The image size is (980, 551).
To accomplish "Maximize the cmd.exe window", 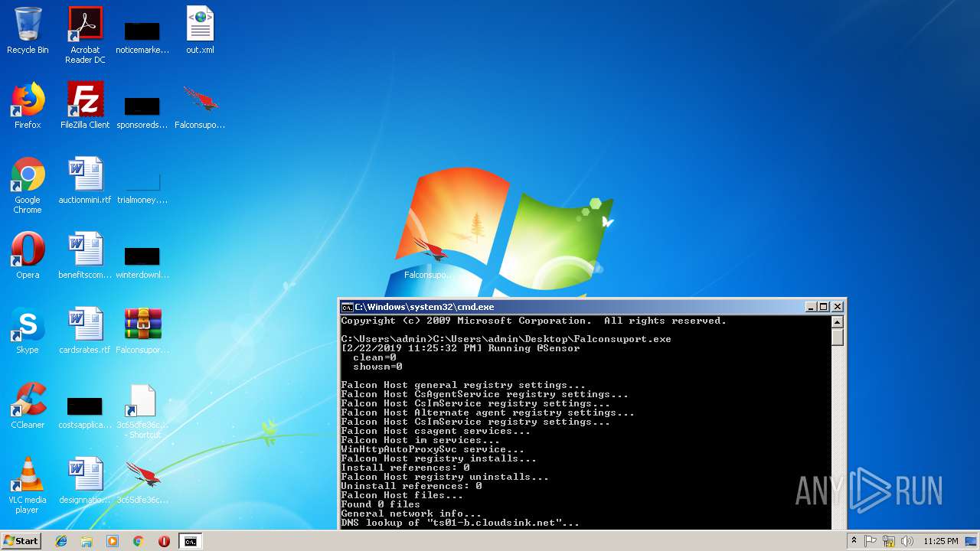I will [x=823, y=307].
